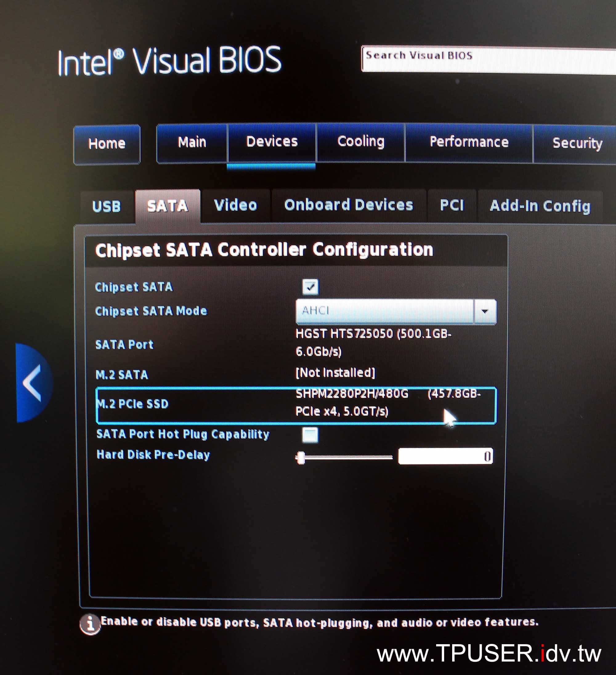
Task: Click the Search Visual BIOS field
Action: [x=488, y=60]
